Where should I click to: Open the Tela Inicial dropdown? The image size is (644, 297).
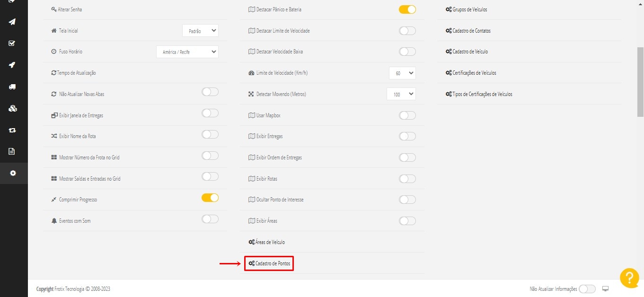[x=200, y=31]
